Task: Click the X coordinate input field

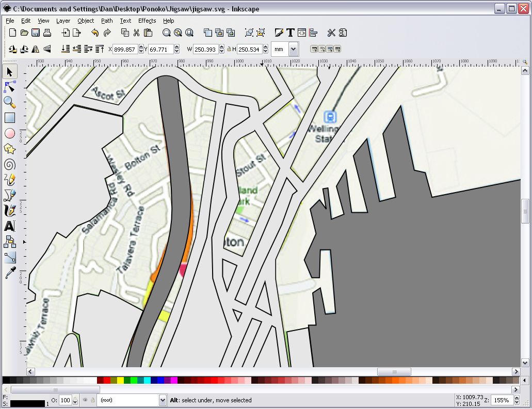Action: [x=125, y=49]
